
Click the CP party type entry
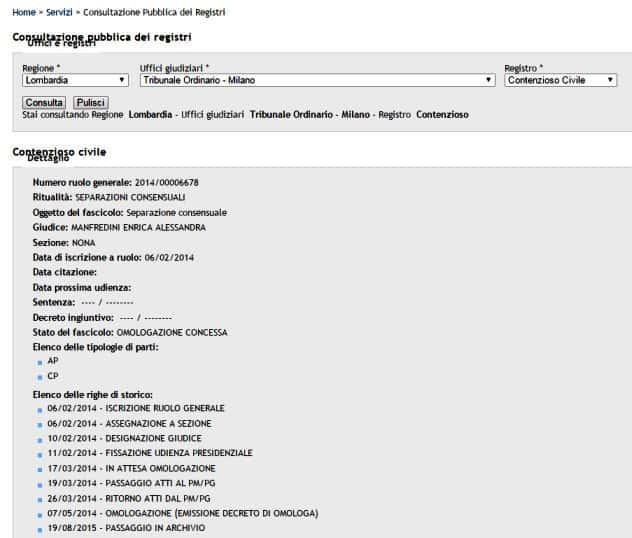point(53,376)
